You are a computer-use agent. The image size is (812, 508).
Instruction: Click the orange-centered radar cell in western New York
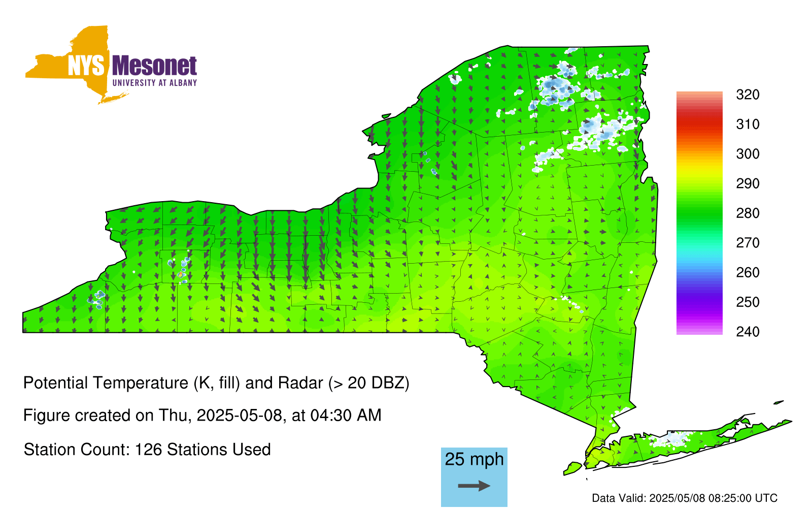pyautogui.click(x=181, y=274)
